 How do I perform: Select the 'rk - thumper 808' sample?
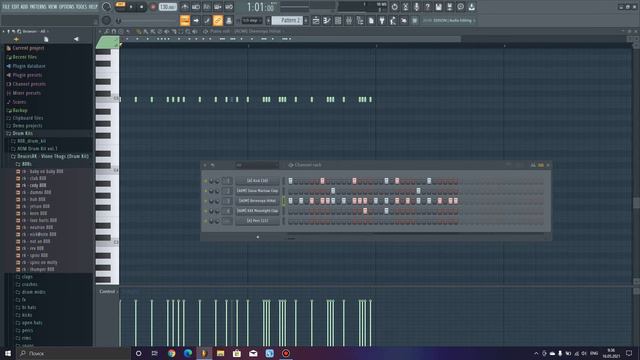coord(38,269)
